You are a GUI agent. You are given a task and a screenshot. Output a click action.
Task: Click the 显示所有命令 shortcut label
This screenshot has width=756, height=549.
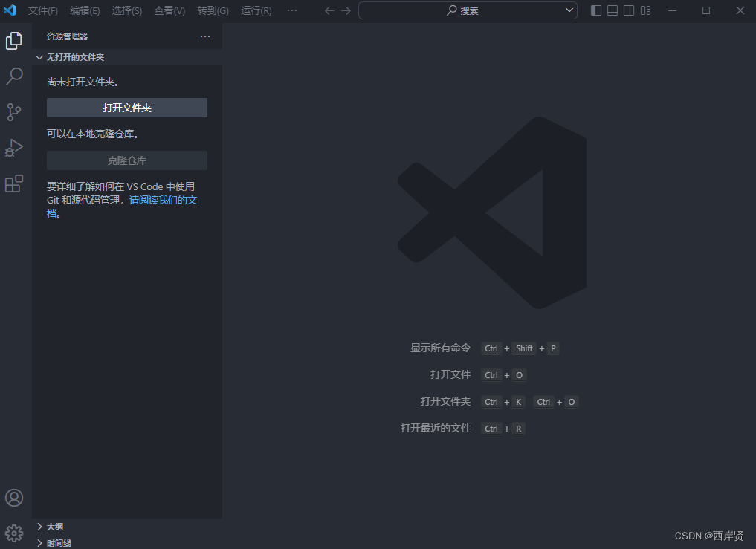click(440, 348)
